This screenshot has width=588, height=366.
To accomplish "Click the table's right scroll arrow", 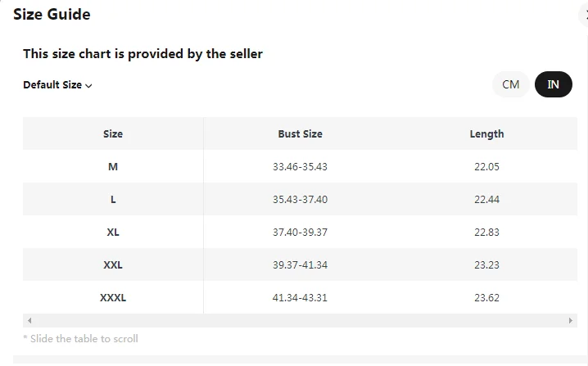I will [571, 321].
